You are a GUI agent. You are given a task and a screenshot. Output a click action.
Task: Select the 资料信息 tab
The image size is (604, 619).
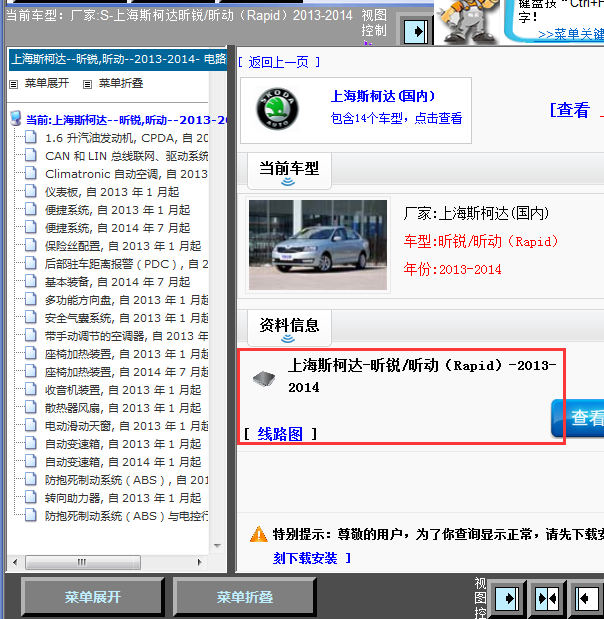(289, 328)
